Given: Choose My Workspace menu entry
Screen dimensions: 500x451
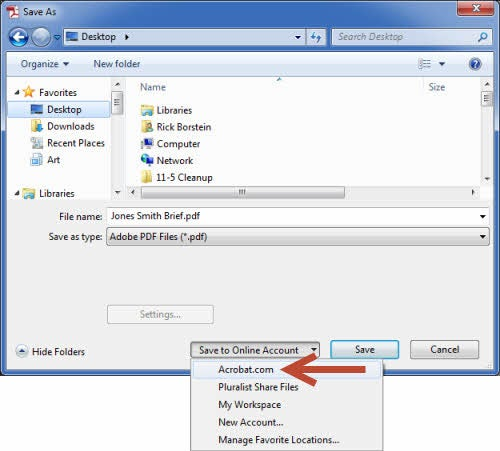Looking at the screenshot, I should click(x=250, y=405).
